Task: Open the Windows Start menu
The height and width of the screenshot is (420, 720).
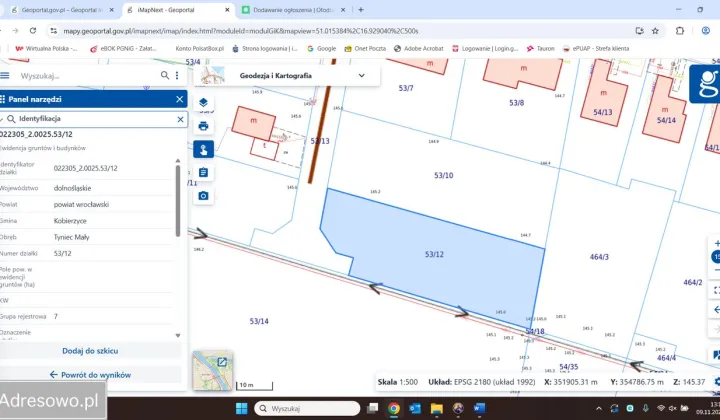Action: click(240, 408)
